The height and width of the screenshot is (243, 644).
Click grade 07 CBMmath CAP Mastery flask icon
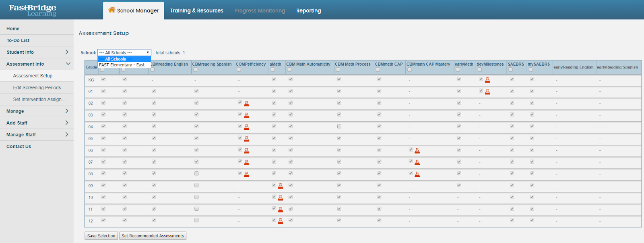pos(417,162)
